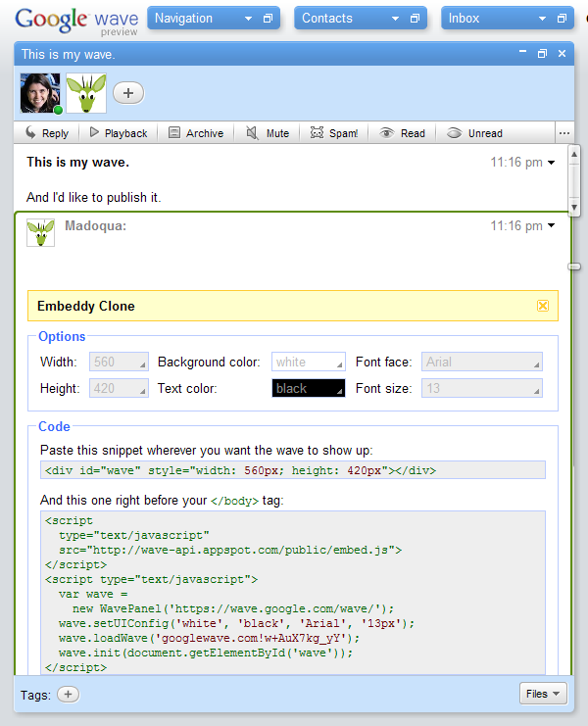Open Madoqua blip's 11:16 pm menu arrow

552,225
